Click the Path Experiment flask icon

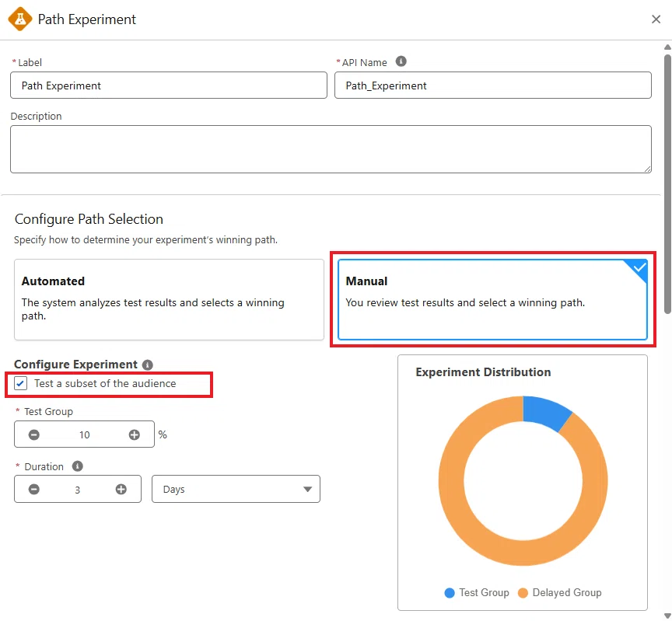[19, 19]
